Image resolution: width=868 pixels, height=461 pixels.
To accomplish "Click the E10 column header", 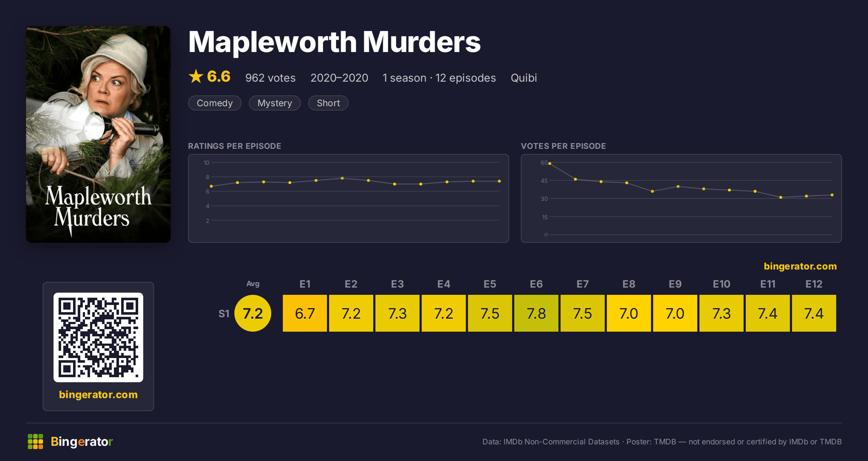I will pyautogui.click(x=722, y=284).
